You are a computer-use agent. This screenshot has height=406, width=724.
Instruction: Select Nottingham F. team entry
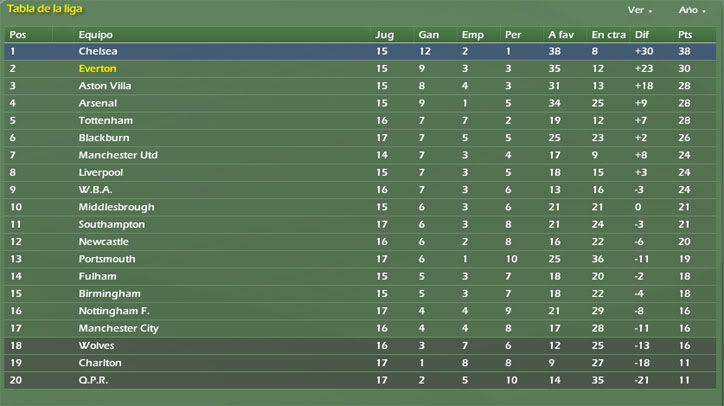(114, 311)
